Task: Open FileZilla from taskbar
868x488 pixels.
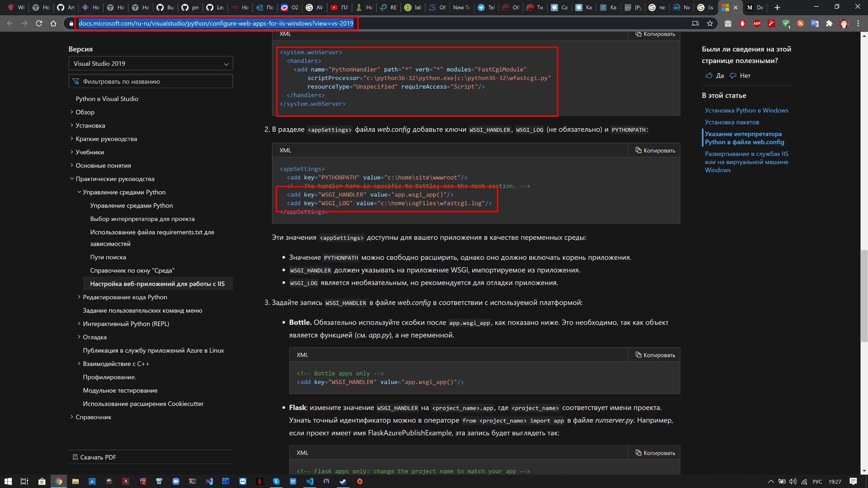Action: 143,481
